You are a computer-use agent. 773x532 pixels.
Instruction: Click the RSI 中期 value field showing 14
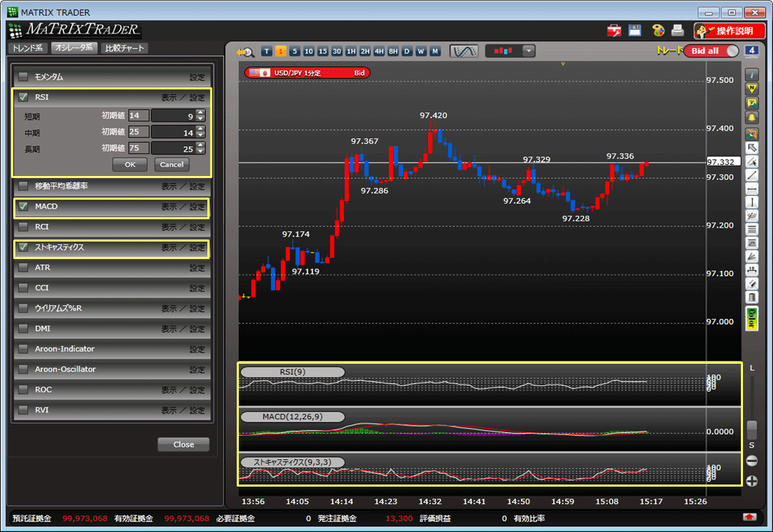[174, 132]
